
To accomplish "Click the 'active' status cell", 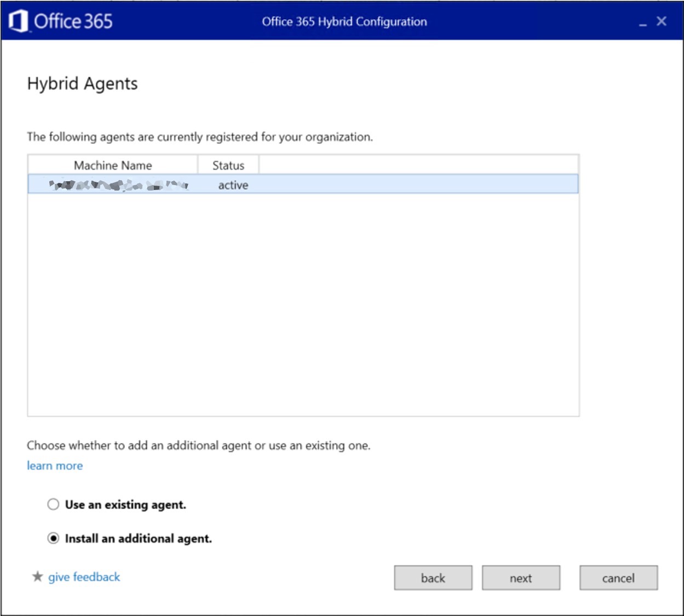I will click(x=233, y=185).
